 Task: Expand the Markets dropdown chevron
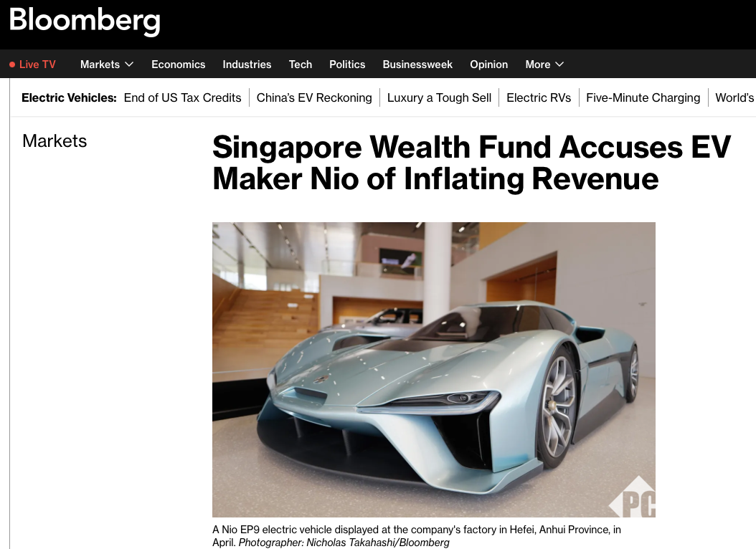tap(128, 65)
